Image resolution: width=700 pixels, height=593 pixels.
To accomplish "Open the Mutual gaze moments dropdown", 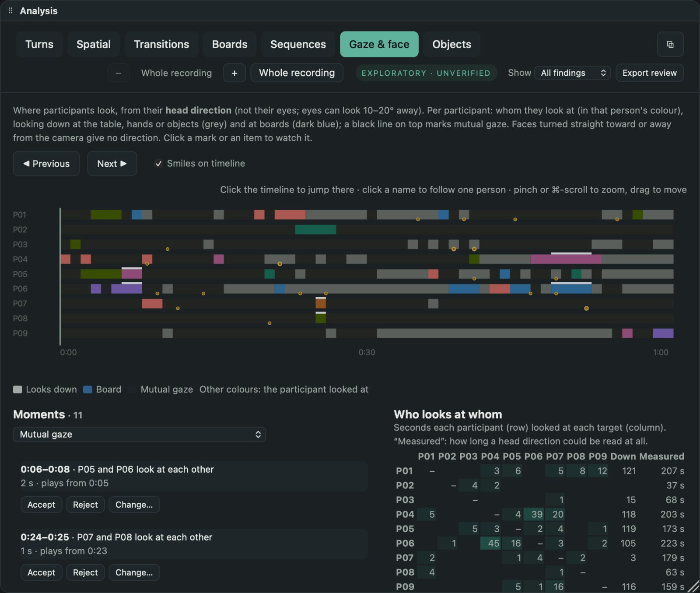I will click(140, 435).
